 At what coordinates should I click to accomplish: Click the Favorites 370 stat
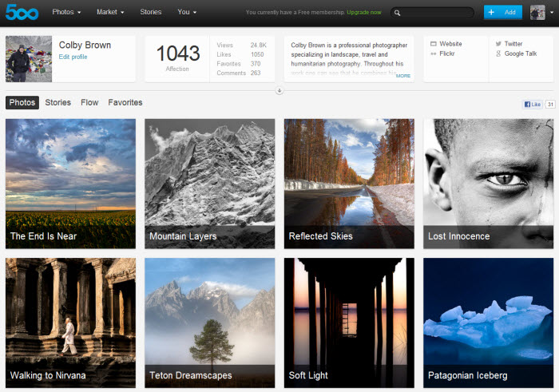point(239,64)
